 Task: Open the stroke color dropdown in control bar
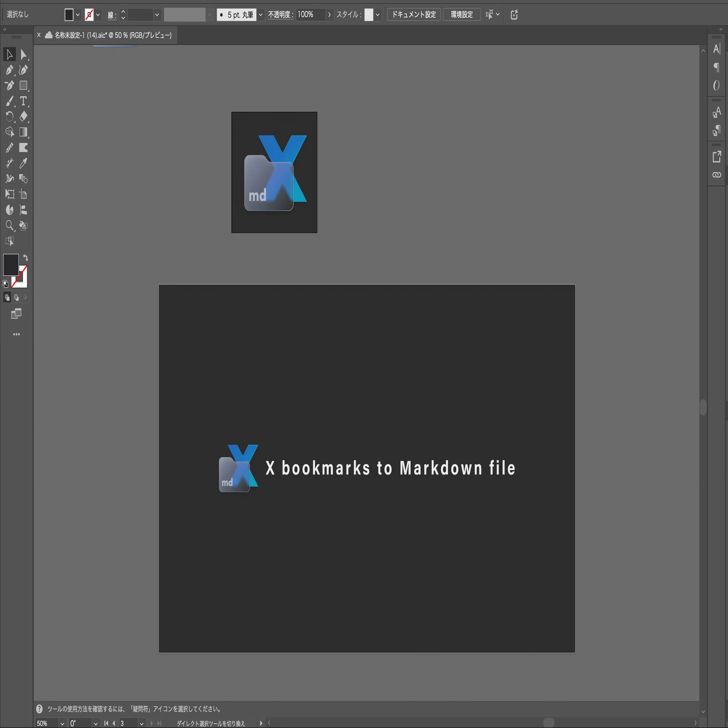point(98,15)
